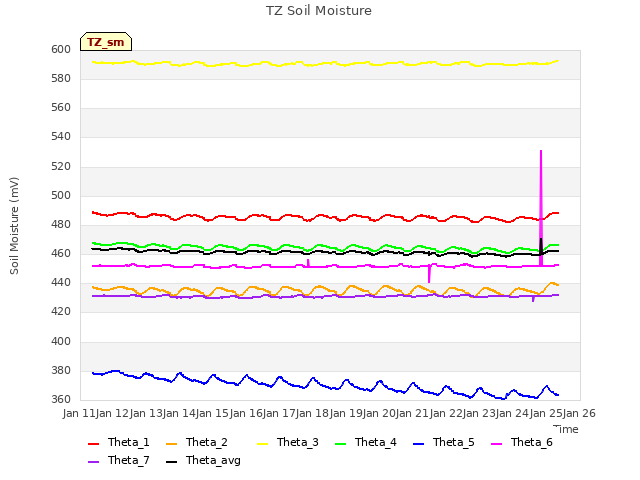Toggle the Theta_4 legend entry
Image resolution: width=640 pixels, height=480 pixels.
coord(366,442)
